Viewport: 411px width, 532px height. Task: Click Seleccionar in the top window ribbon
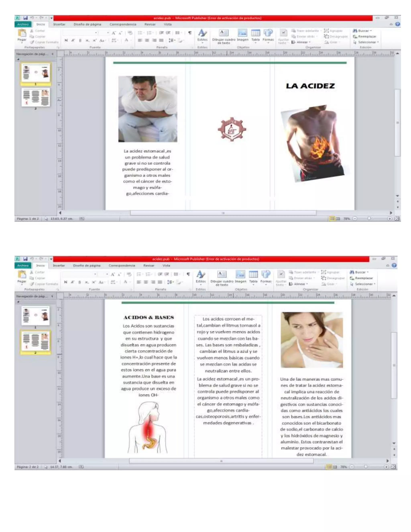click(366, 42)
